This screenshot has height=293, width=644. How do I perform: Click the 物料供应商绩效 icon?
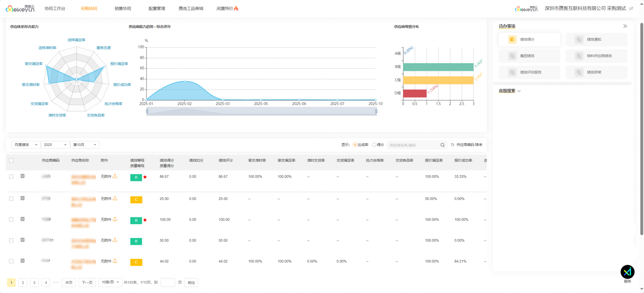point(579,56)
